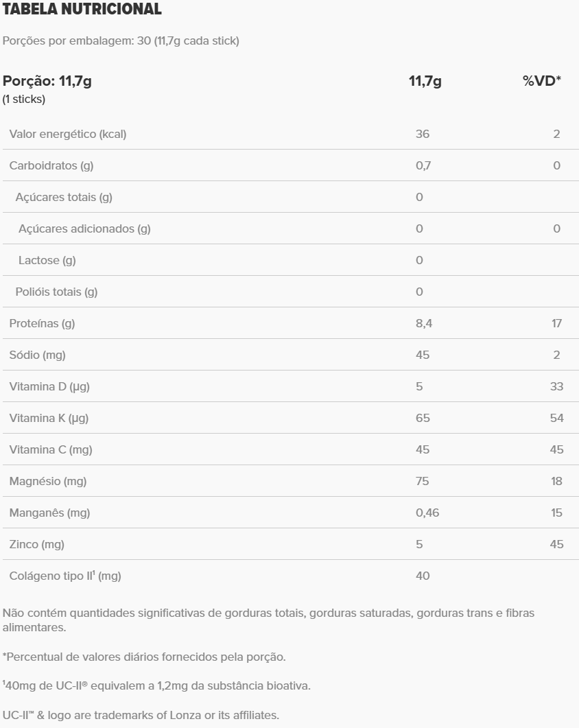Click the Açúcares adicionados (g) label
Image resolution: width=579 pixels, height=728 pixels.
point(84,228)
